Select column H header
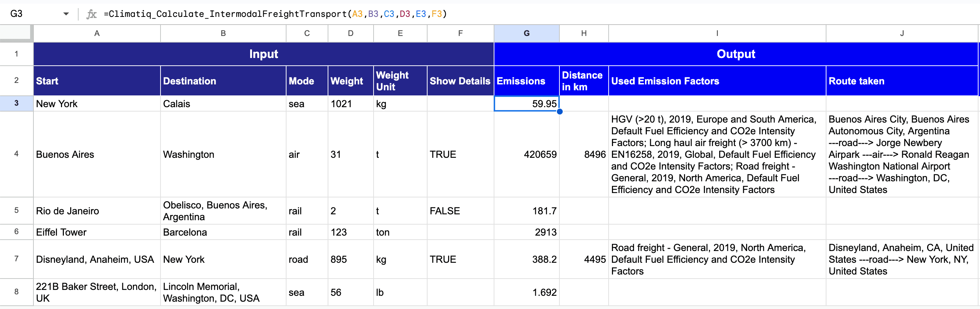The height and width of the screenshot is (309, 980). click(584, 33)
